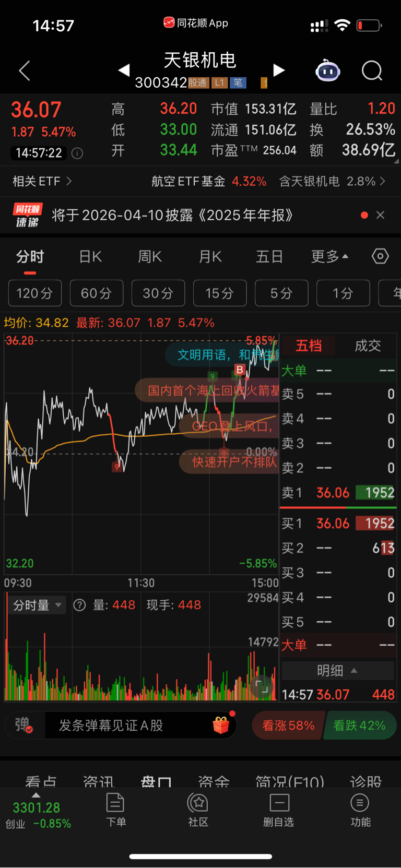Select 120分 period button
The width and height of the screenshot is (401, 868).
[35, 293]
